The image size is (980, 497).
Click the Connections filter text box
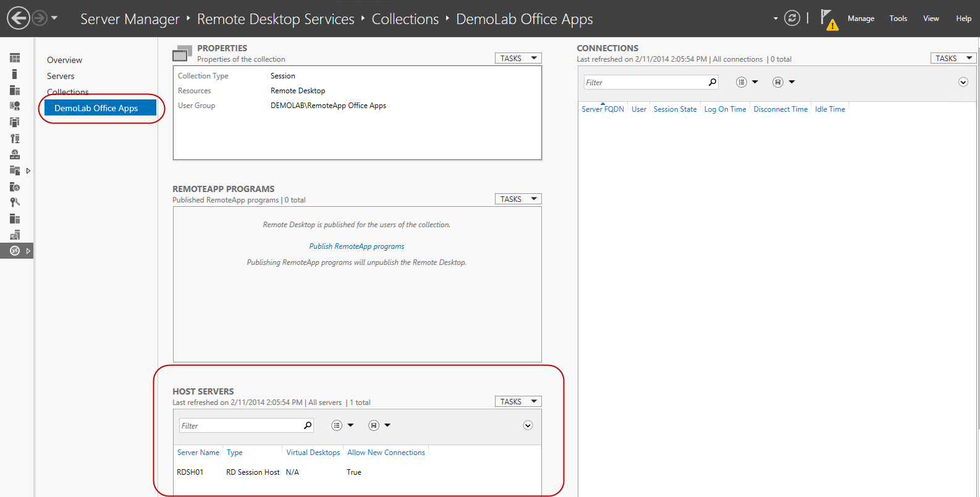tap(644, 82)
